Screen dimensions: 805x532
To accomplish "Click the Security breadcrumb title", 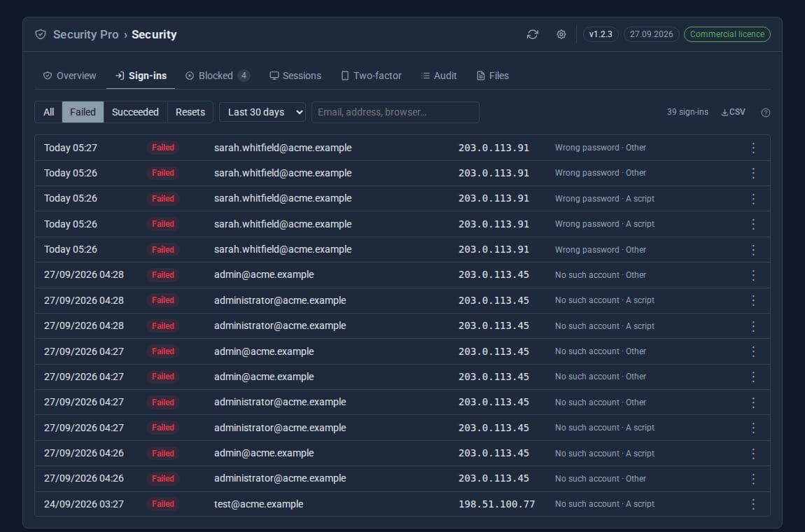I will coord(154,34).
